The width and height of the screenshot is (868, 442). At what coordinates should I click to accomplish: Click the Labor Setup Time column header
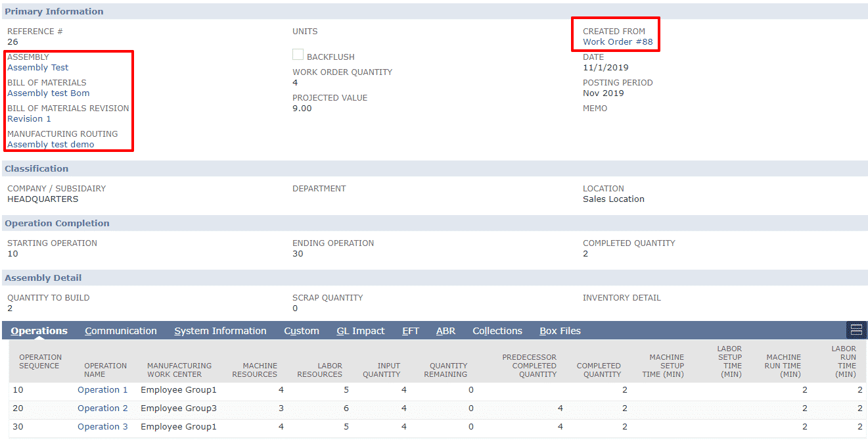[729, 362]
